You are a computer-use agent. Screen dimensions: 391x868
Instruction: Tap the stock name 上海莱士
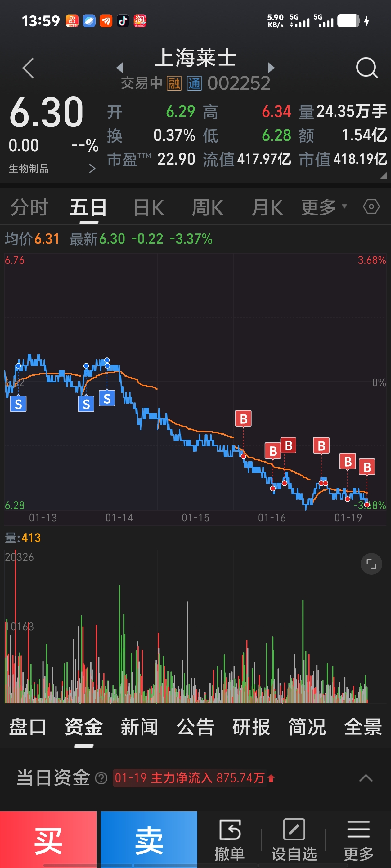[195, 58]
